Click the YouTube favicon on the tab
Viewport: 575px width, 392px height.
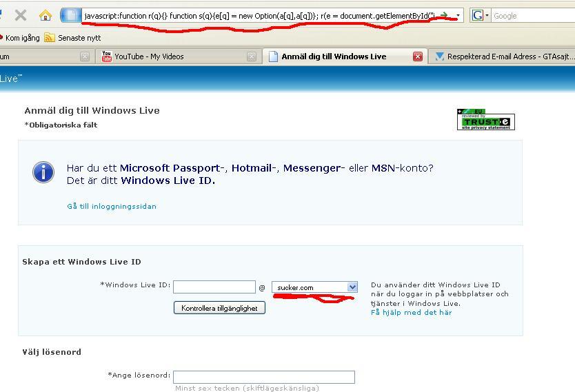107,56
